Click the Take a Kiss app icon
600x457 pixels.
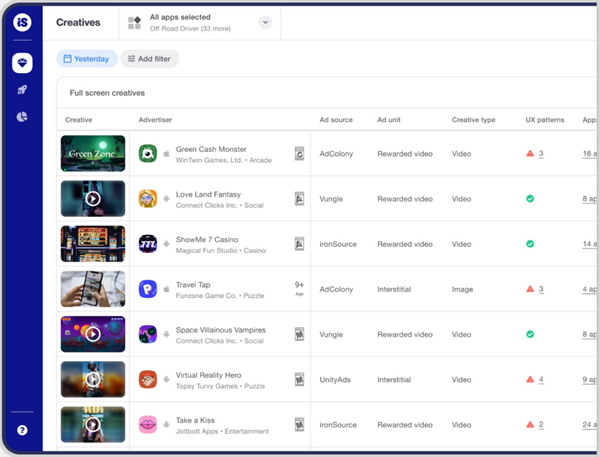point(148,424)
